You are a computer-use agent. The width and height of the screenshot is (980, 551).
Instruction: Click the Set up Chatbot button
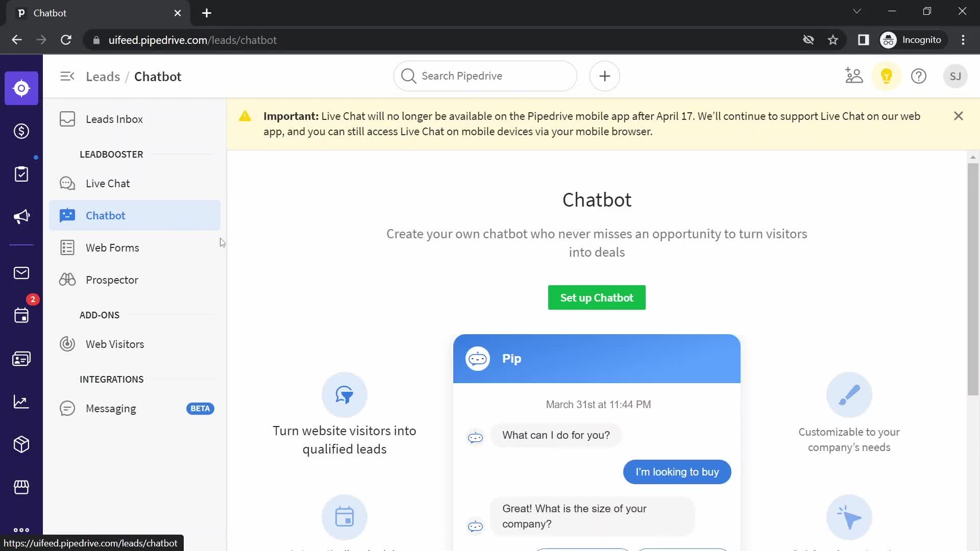tap(597, 298)
